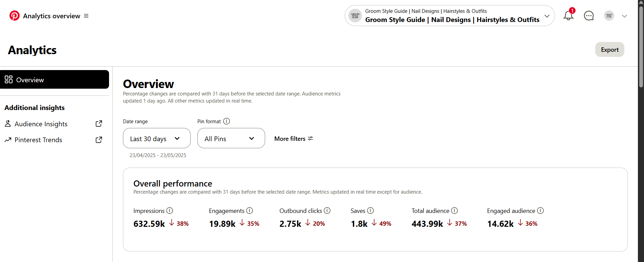The height and width of the screenshot is (262, 644).
Task: Open the Analytics overview hamburger menu
Action: point(86,16)
